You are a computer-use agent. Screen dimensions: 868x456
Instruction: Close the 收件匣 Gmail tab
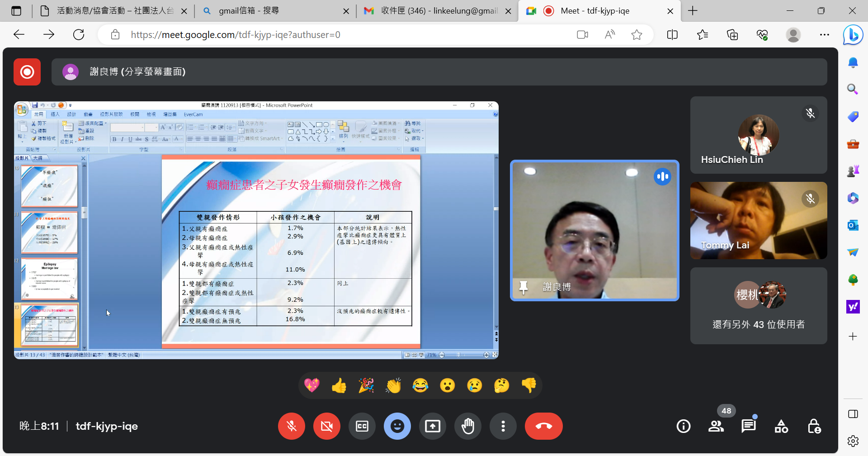point(508,11)
